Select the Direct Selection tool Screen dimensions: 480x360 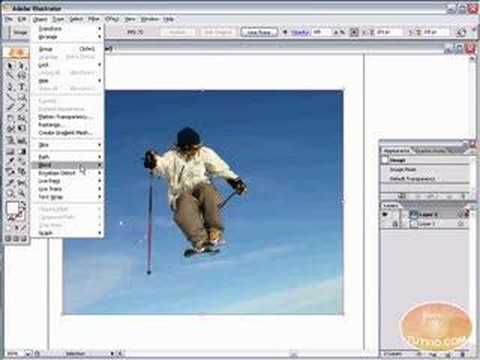coord(22,65)
